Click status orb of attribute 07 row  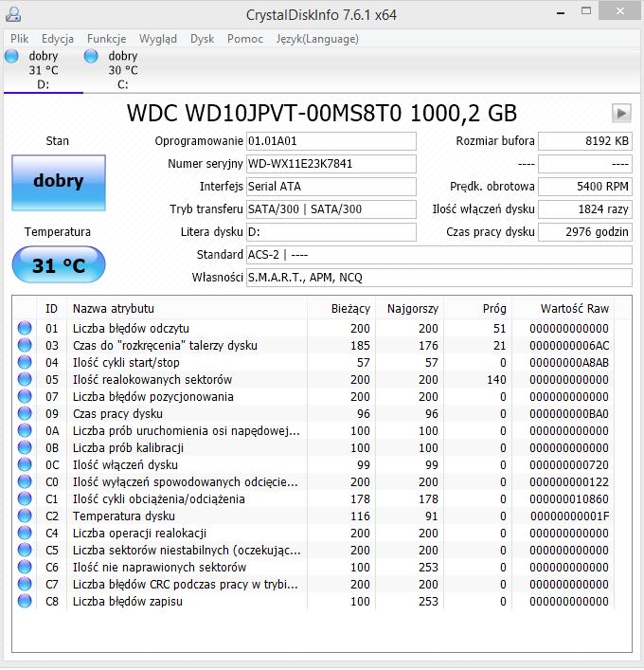click(x=25, y=396)
